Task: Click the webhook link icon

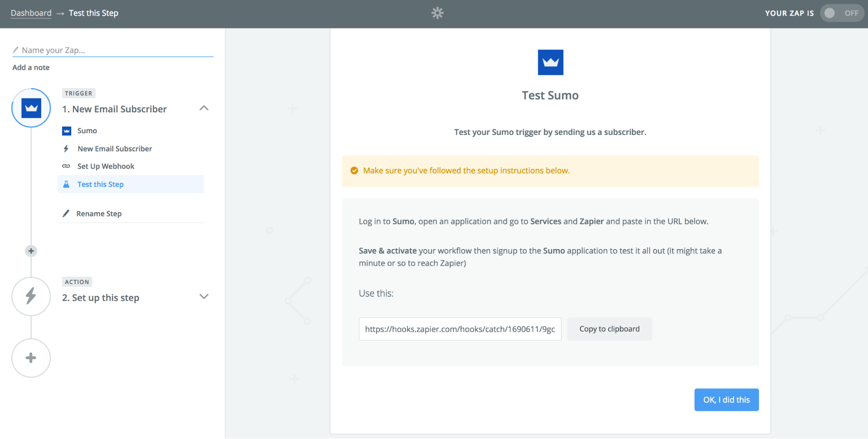Action: click(x=66, y=166)
